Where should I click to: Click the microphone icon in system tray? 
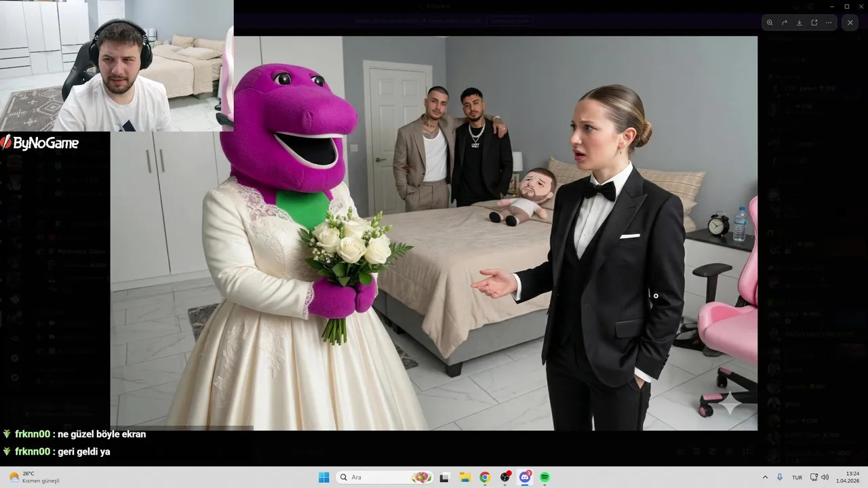(780, 477)
